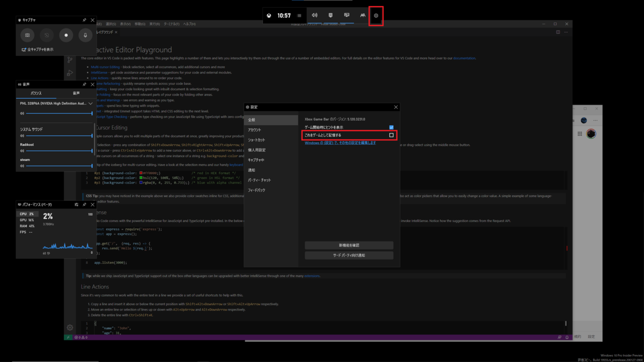Click VS Code errors and warnings status indicator
Image resolution: width=644 pixels, height=362 pixels.
click(x=81, y=337)
